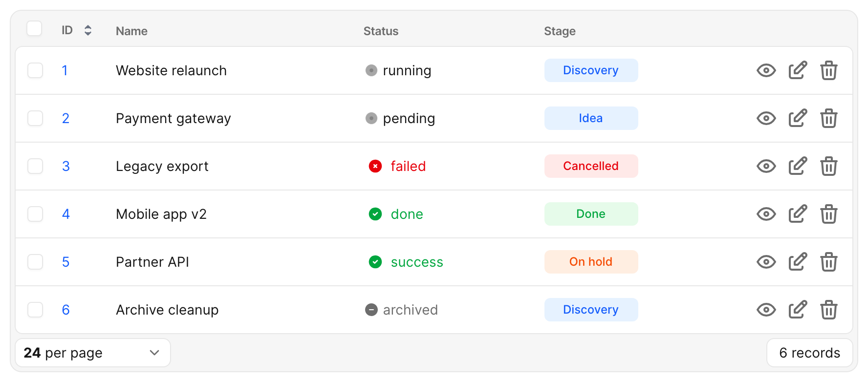
Task: Click the Discovery badge for Archive cleanup
Action: (591, 310)
